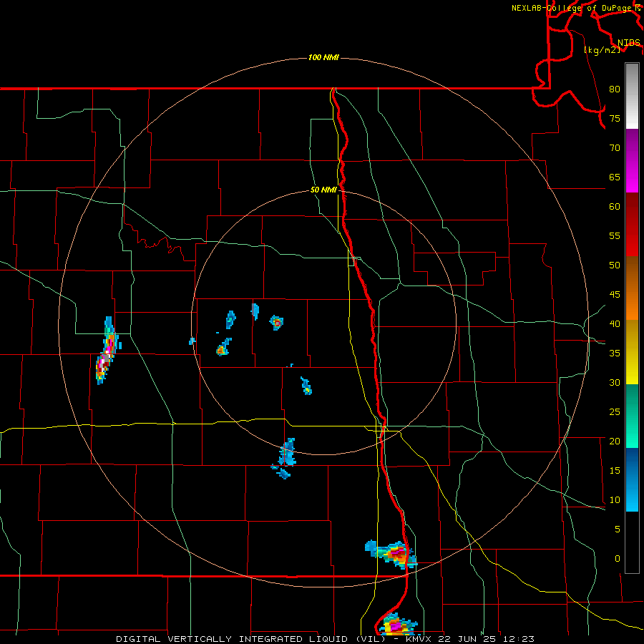Pick the red segment of the VIL legend
The height and width of the screenshot is (644, 644).
(632, 225)
